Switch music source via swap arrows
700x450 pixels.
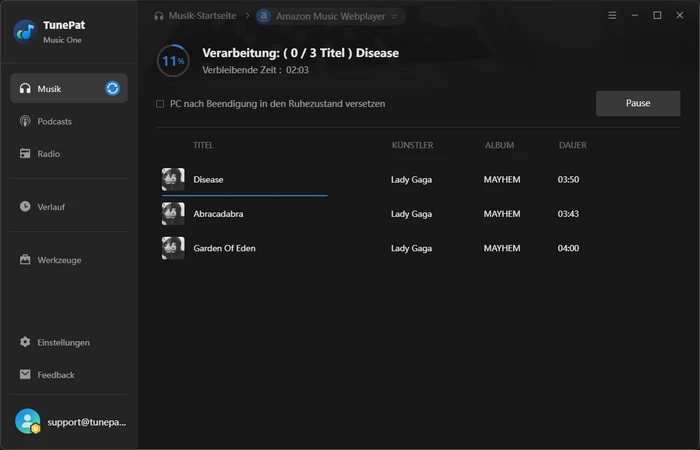coord(394,17)
